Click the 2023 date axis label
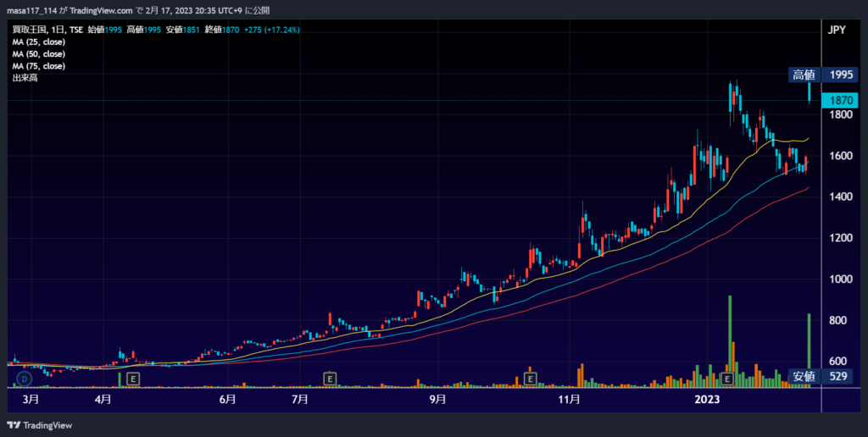The width and height of the screenshot is (868, 437). pyautogui.click(x=707, y=400)
